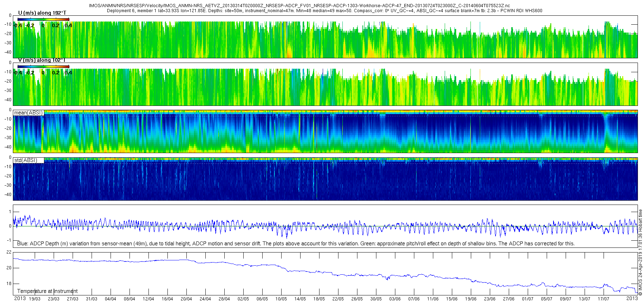This screenshot has height=304, width=644.
Task: Click the 15/06 date tick label
Action: click(452, 299)
